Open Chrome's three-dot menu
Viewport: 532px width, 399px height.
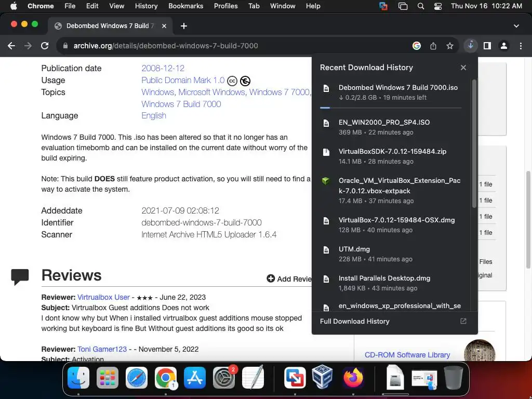pos(521,46)
